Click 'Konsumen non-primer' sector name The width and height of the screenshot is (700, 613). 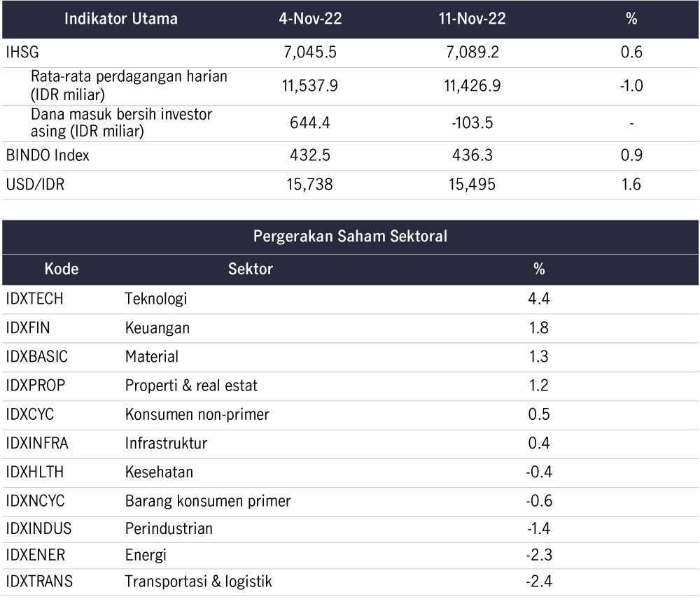[x=197, y=415]
